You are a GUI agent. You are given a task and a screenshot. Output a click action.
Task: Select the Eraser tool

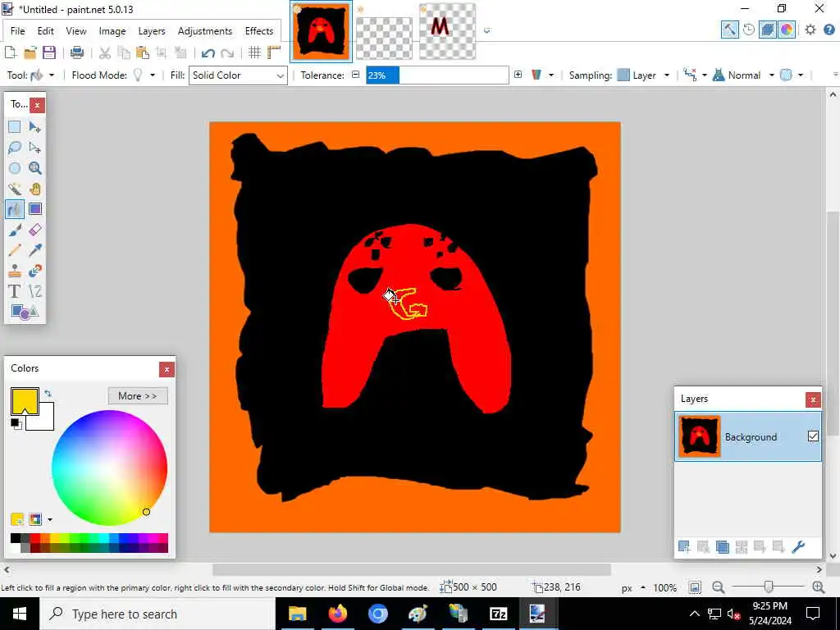pos(34,230)
